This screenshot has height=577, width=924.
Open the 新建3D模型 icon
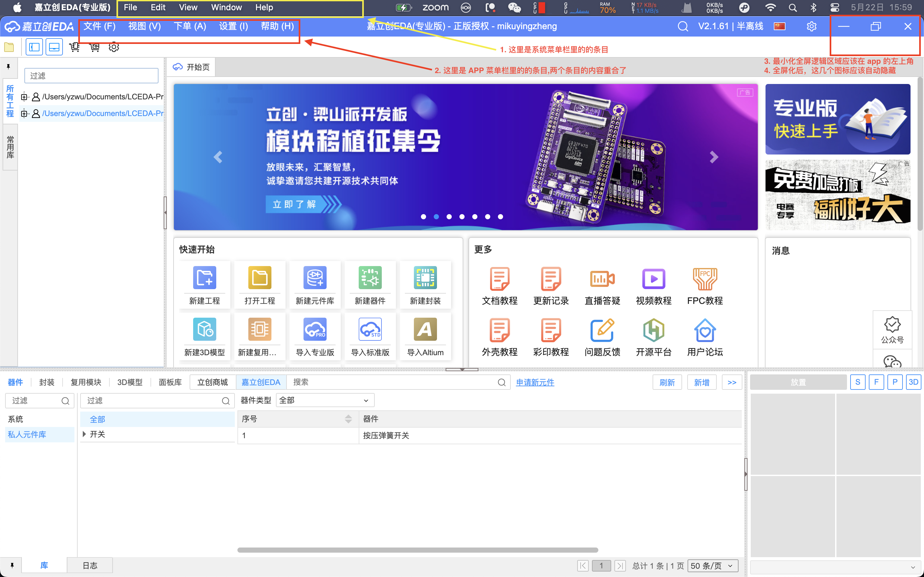tap(204, 329)
